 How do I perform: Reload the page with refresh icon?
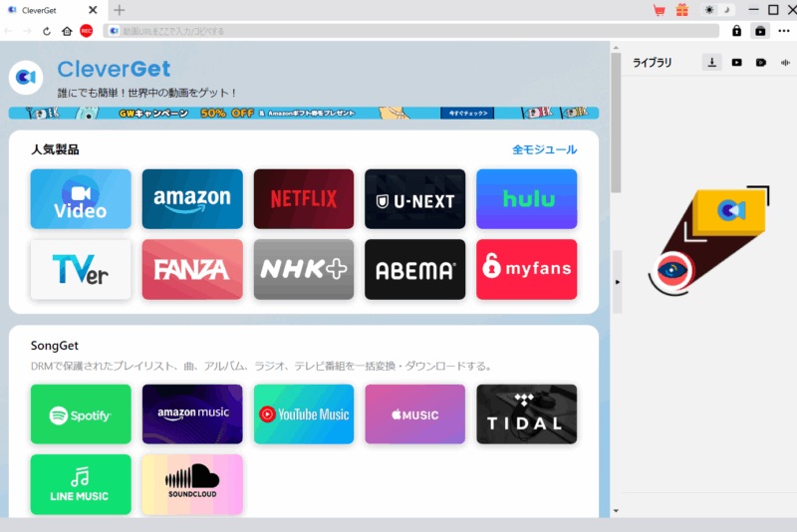(47, 32)
